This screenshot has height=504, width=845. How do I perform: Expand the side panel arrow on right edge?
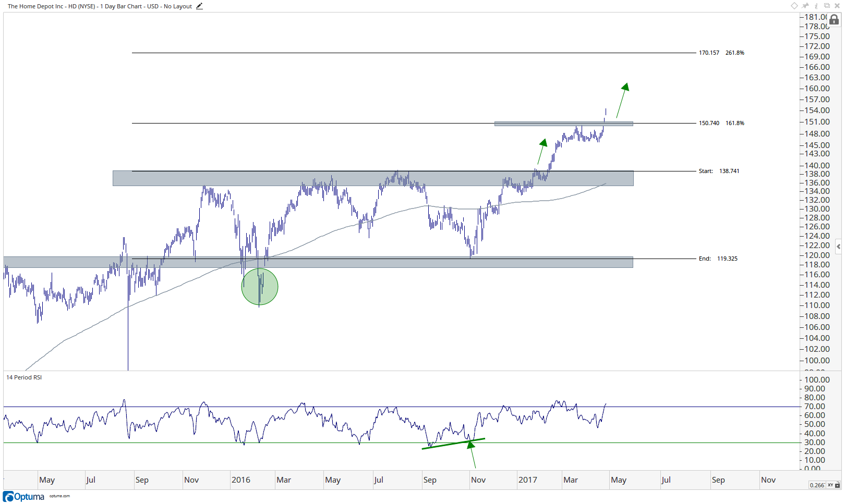[x=838, y=247]
